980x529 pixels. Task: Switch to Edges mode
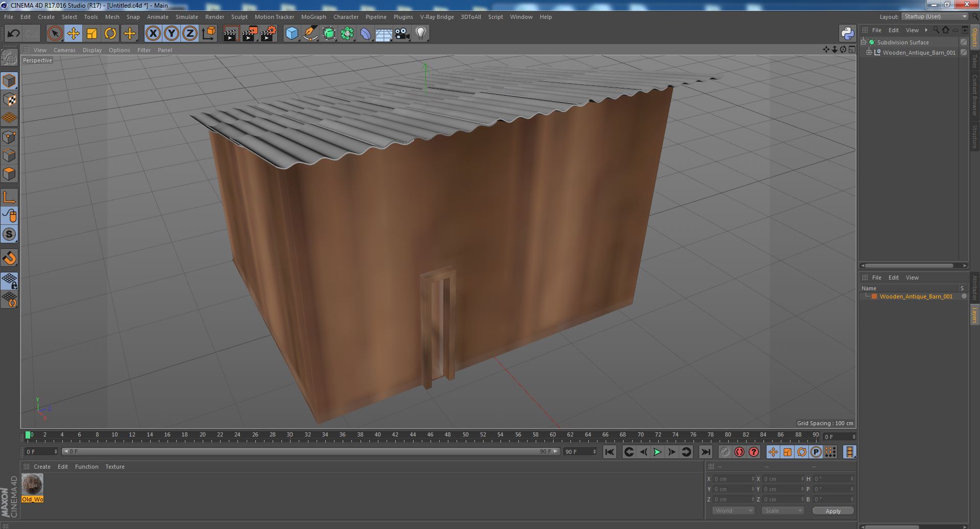tap(9, 155)
